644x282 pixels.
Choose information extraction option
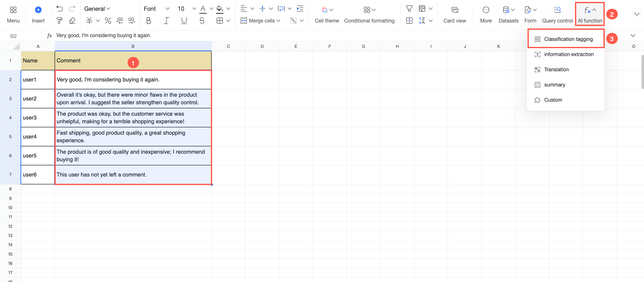[x=566, y=54]
